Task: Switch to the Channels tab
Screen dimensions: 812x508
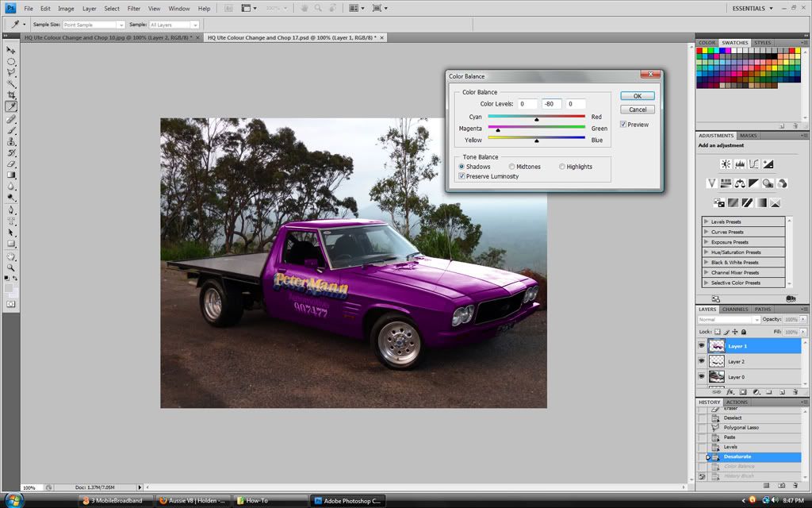Action: click(x=734, y=309)
